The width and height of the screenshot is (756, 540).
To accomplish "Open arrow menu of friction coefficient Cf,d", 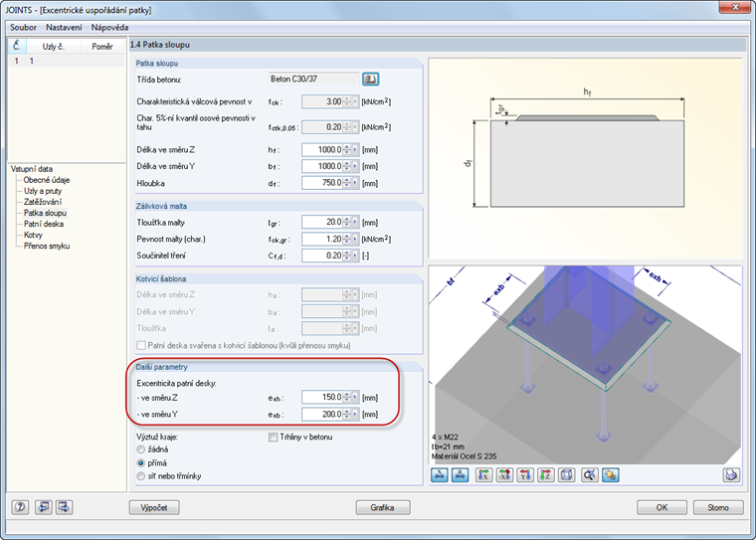I will 355,256.
